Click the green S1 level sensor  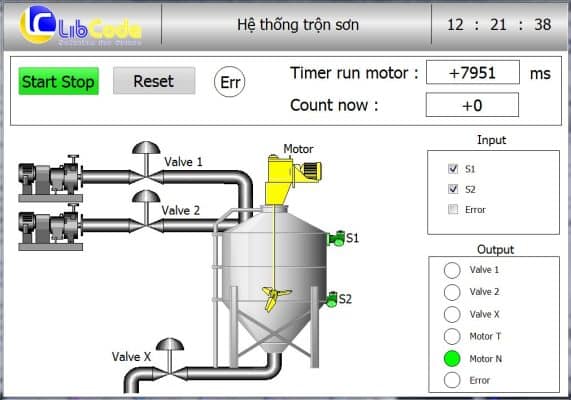tap(336, 239)
